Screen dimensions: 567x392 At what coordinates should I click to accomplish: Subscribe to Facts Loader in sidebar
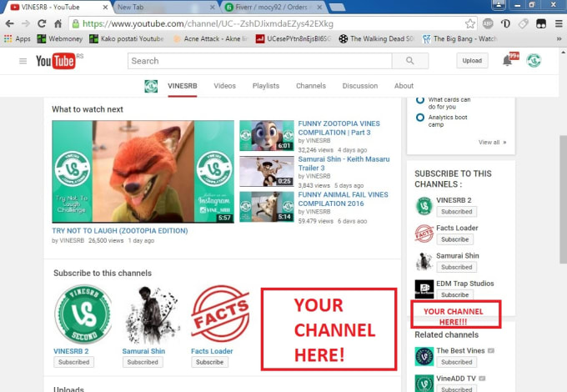click(x=454, y=239)
